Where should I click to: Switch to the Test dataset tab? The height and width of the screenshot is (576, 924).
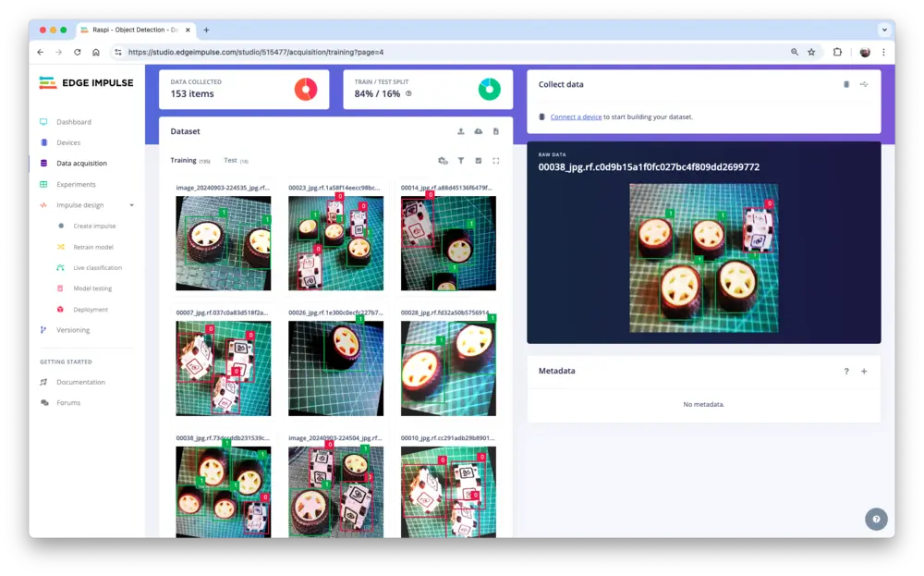tap(231, 161)
